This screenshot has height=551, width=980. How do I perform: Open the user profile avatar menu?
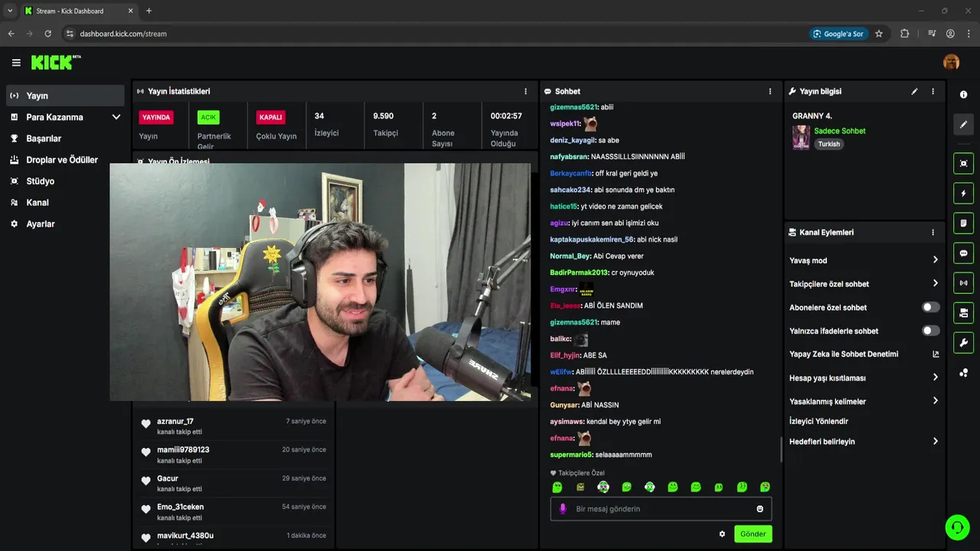[x=951, y=62]
